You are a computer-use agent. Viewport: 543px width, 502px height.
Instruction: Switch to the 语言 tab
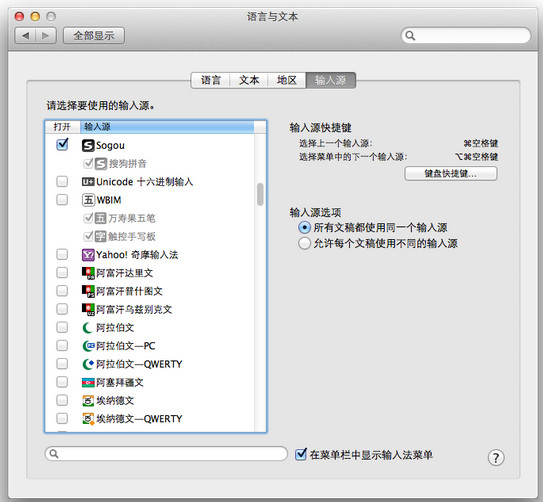(211, 80)
